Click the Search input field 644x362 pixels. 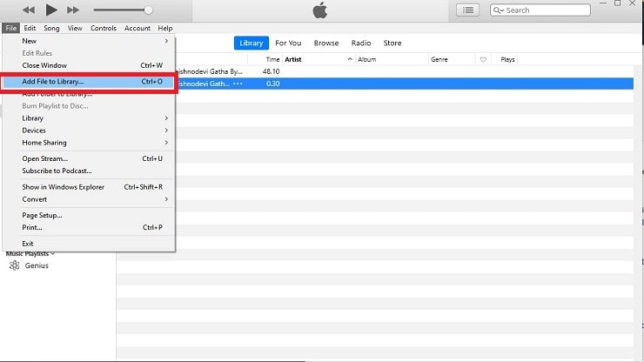540,10
